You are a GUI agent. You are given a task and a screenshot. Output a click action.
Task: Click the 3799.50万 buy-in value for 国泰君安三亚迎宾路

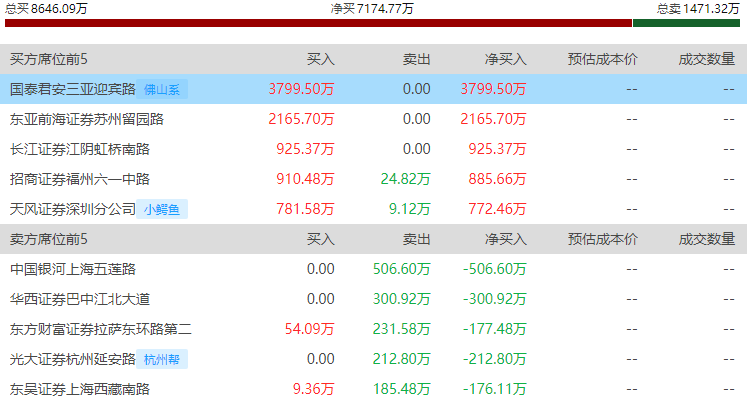point(302,89)
